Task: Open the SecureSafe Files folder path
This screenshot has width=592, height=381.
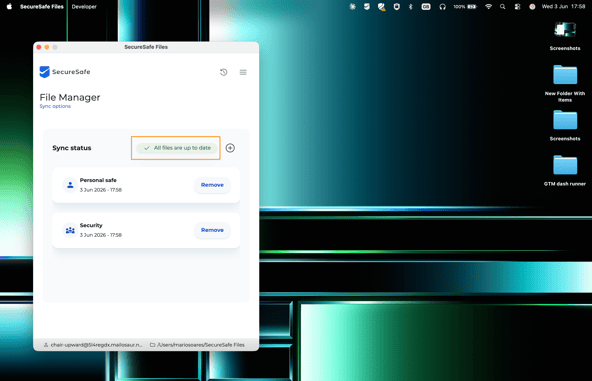Action: pos(200,345)
